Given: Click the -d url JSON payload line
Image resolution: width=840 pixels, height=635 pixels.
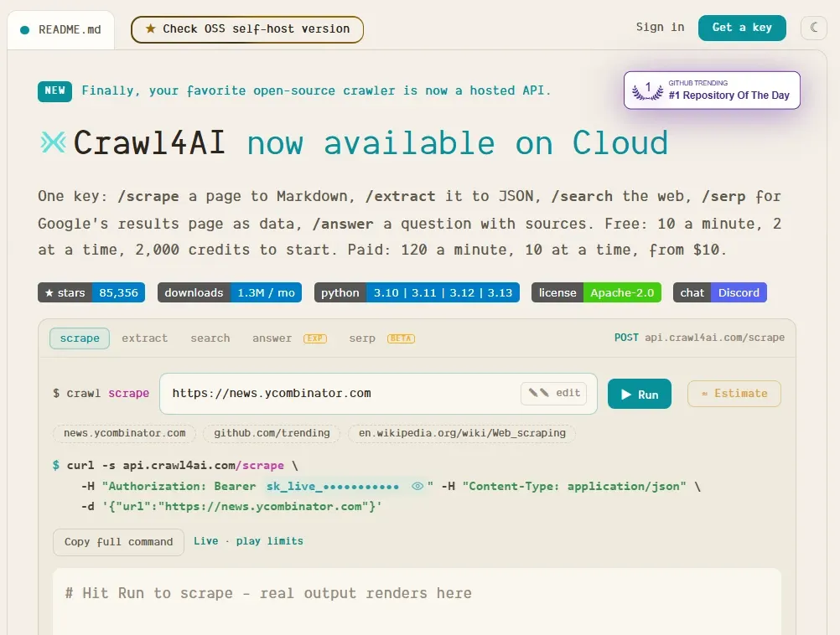Looking at the screenshot, I should [x=231, y=507].
